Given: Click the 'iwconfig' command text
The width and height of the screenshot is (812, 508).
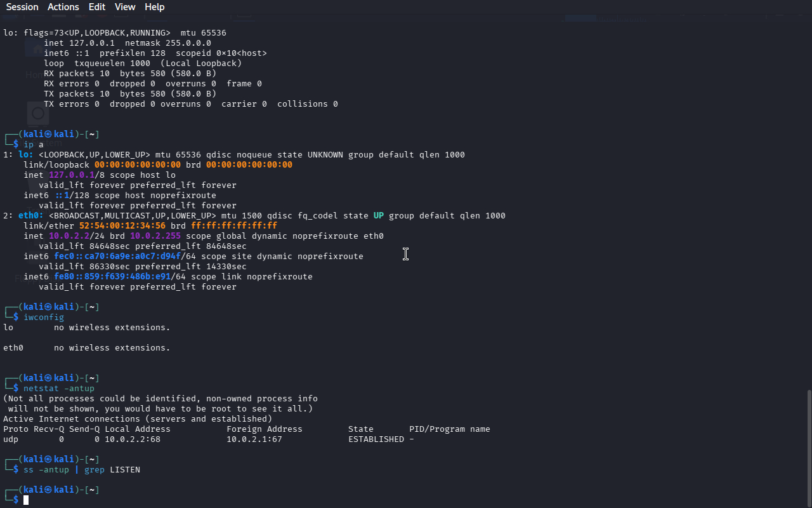Looking at the screenshot, I should coord(43,317).
